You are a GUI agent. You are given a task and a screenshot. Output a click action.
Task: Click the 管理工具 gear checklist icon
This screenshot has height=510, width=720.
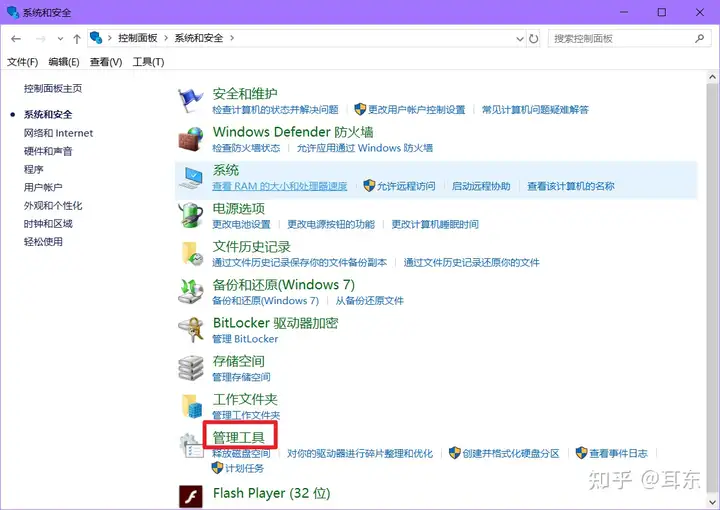190,445
